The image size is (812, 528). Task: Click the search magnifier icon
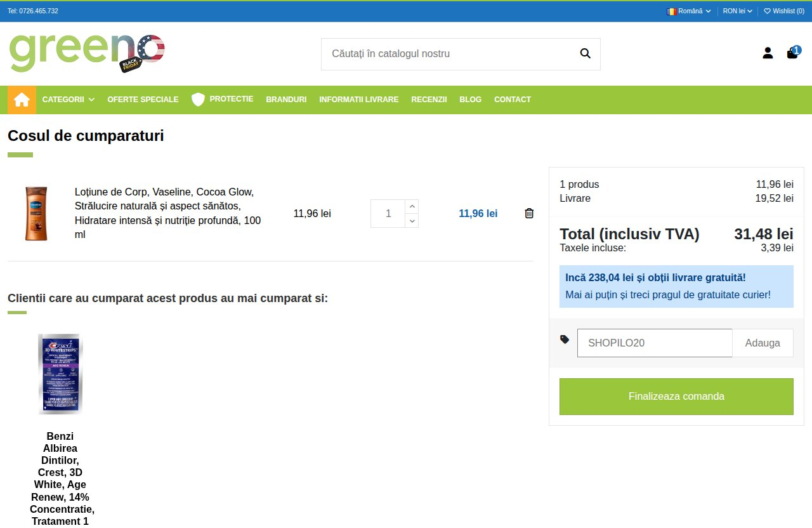pos(585,53)
